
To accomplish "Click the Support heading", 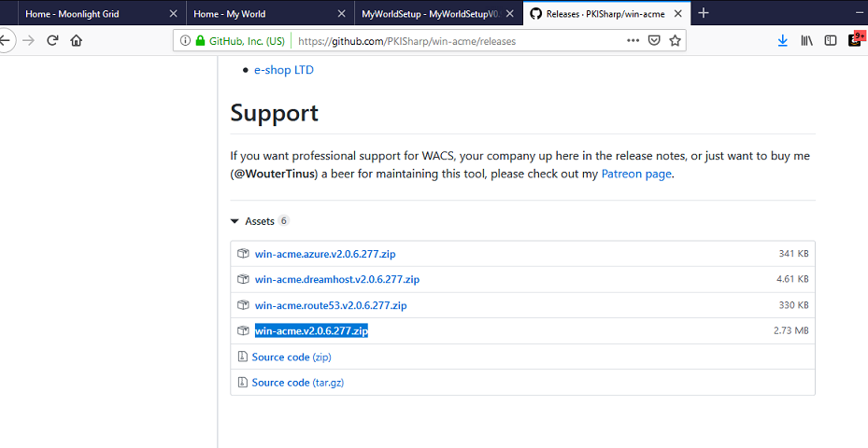I will [x=274, y=113].
